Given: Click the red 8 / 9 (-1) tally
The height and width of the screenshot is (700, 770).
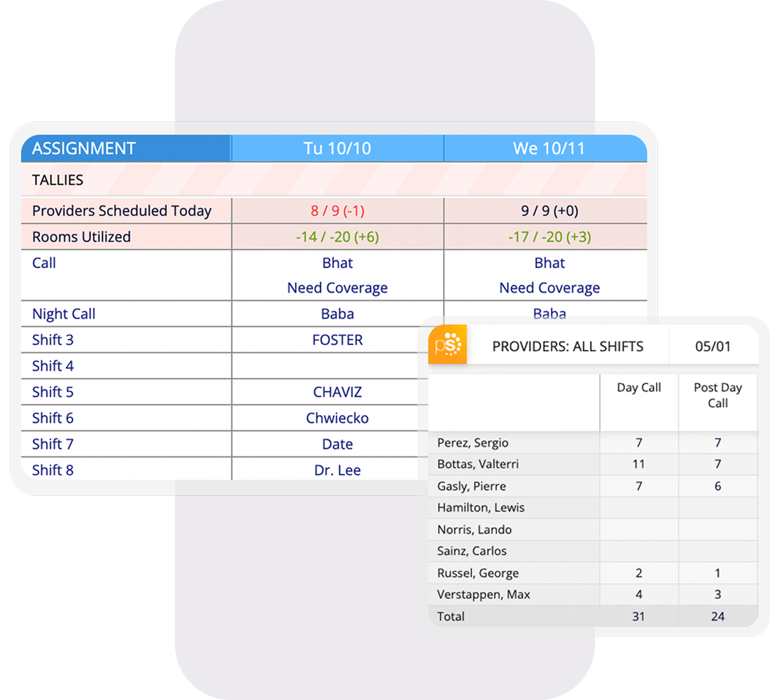Looking at the screenshot, I should tap(337, 211).
